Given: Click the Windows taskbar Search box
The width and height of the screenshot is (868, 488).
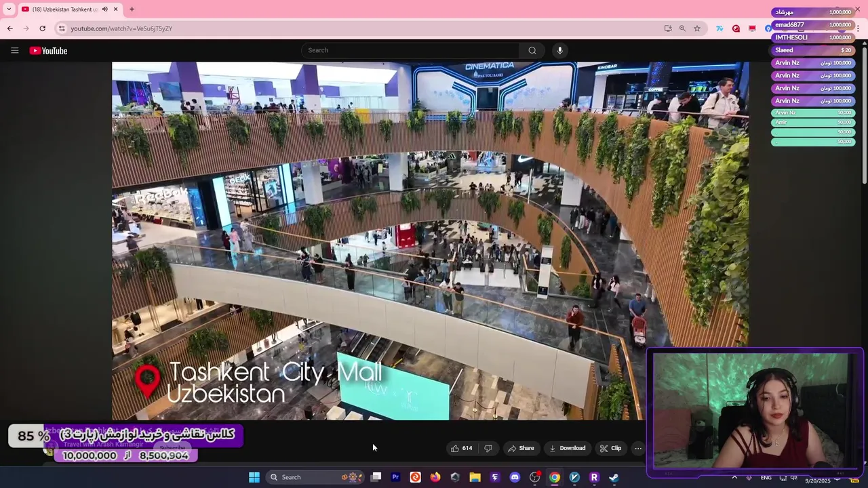Looking at the screenshot, I should (x=314, y=477).
